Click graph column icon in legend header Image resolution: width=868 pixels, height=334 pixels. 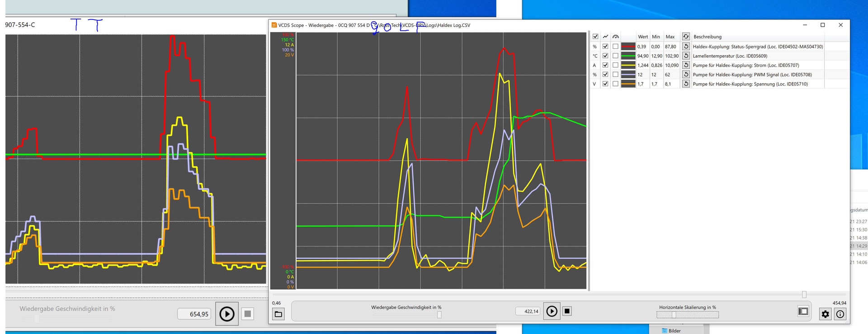pos(605,37)
